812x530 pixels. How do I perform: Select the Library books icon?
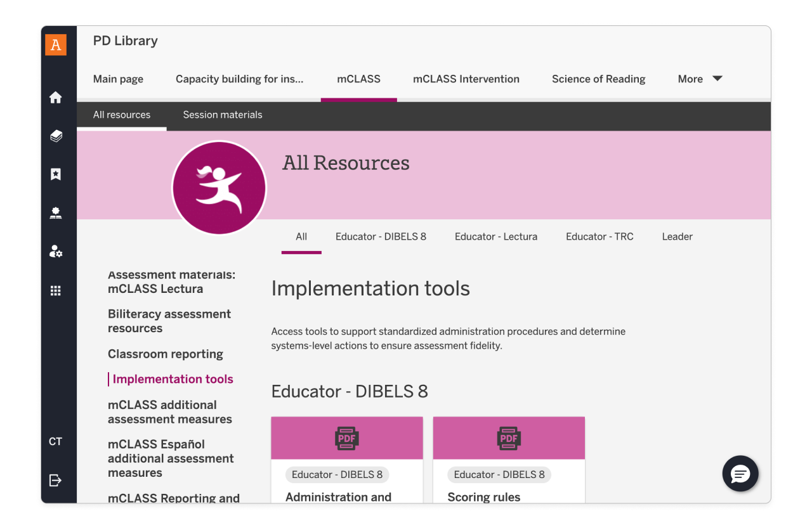click(56, 136)
